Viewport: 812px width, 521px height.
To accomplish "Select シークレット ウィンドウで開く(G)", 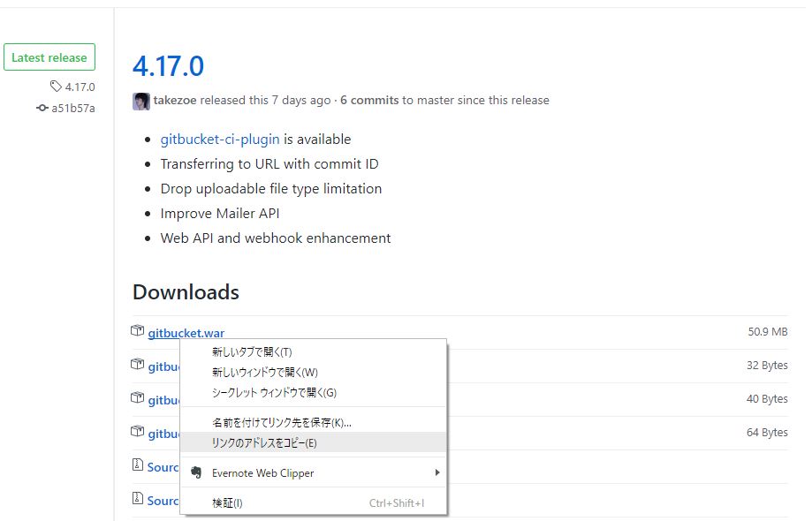I will click(314, 392).
